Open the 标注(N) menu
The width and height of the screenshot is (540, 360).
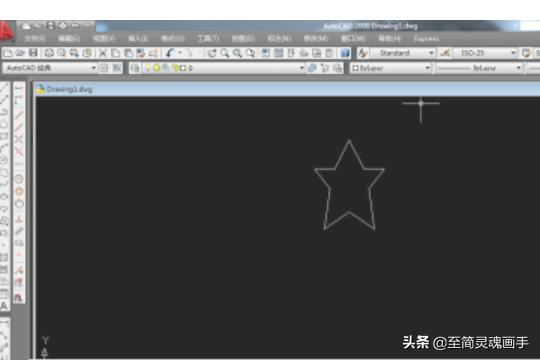(279, 39)
